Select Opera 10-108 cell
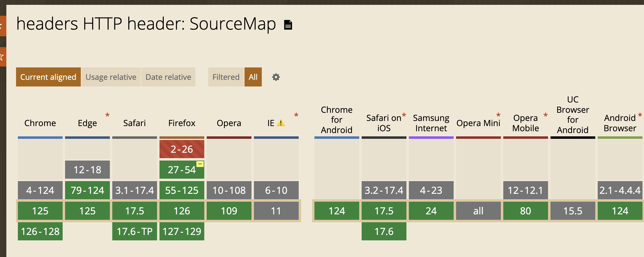 click(x=229, y=190)
